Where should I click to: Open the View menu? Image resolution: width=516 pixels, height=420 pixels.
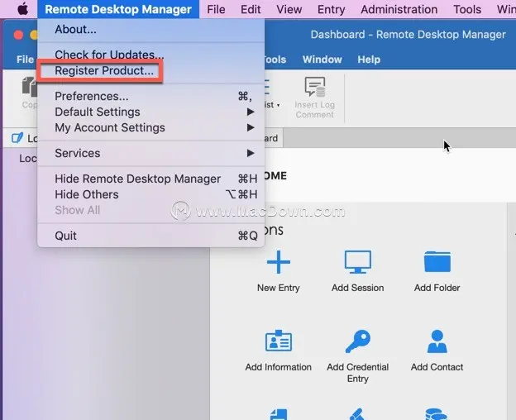click(x=289, y=9)
